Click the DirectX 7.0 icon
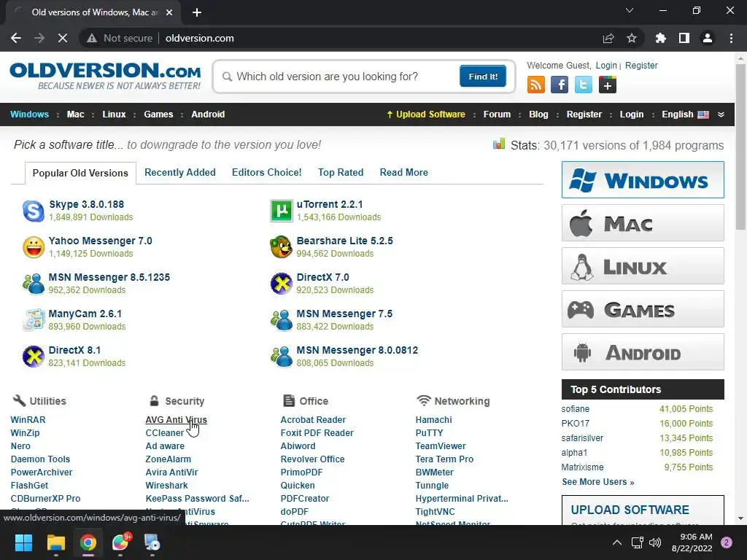 (x=282, y=284)
